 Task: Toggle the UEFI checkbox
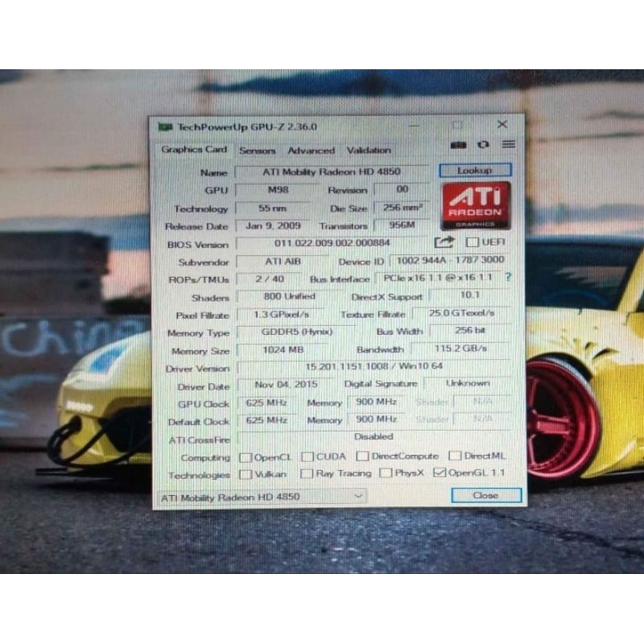click(472, 242)
